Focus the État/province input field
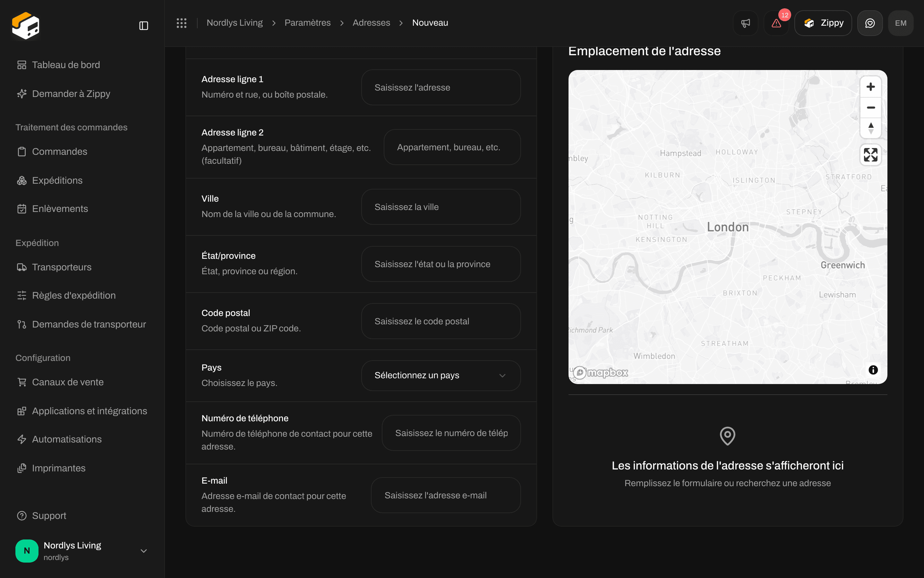 (441, 264)
